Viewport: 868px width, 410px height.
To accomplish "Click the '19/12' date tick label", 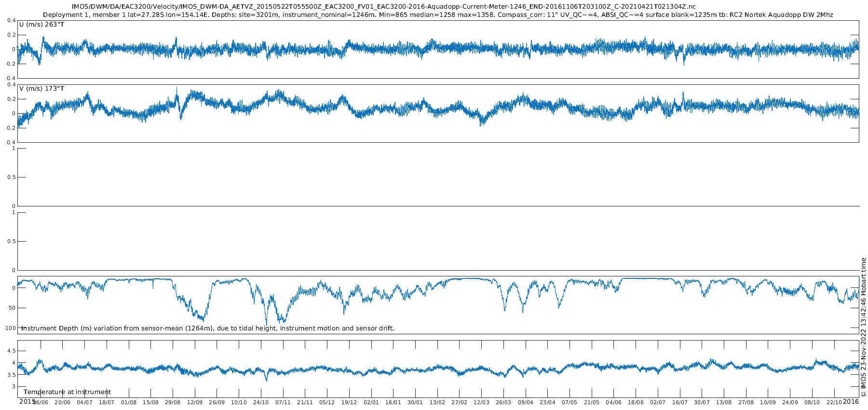I will pyautogui.click(x=349, y=402).
